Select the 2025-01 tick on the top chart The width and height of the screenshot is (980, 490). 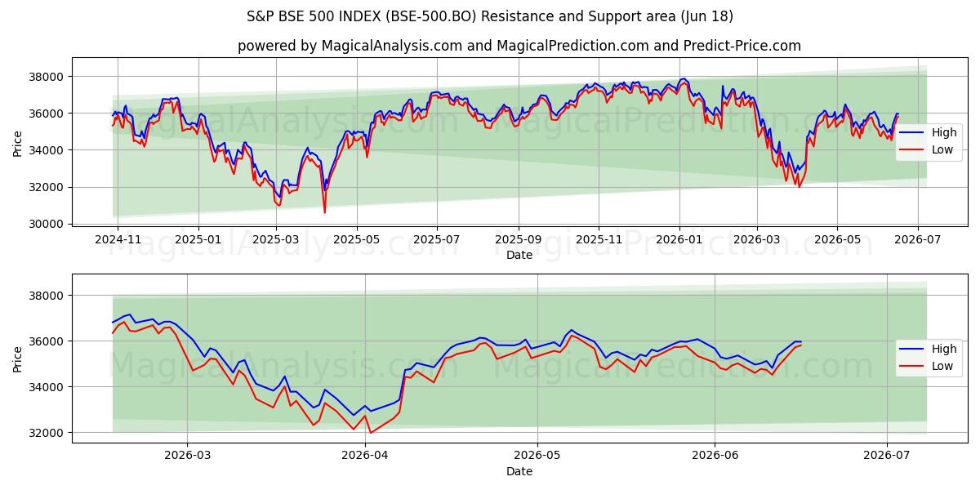pos(198,240)
